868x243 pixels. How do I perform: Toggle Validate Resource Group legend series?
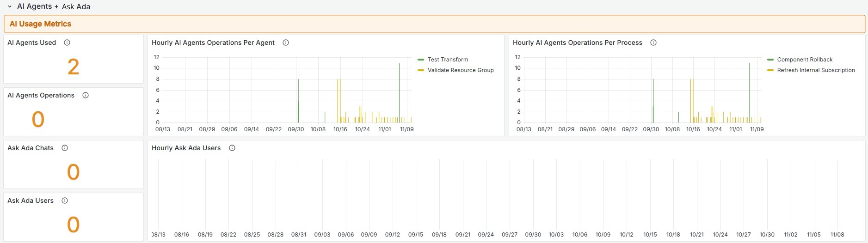point(461,70)
